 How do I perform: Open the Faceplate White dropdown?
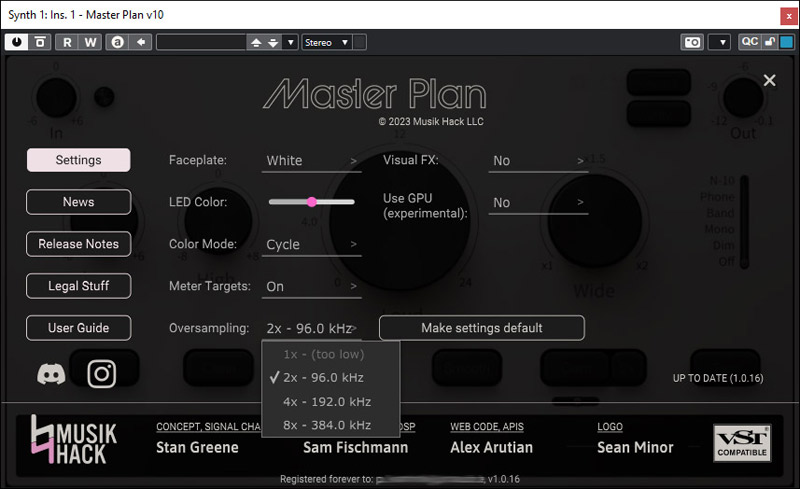pyautogui.click(x=312, y=160)
